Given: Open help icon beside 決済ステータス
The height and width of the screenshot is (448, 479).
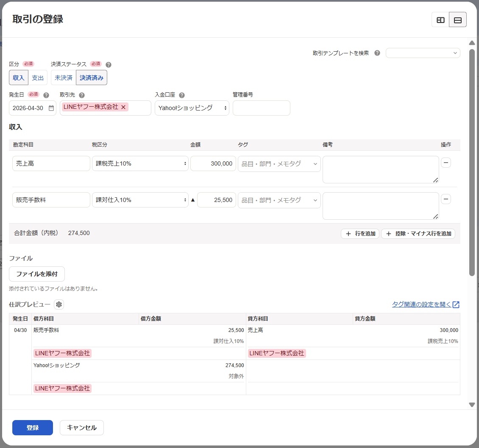Looking at the screenshot, I should coord(109,65).
